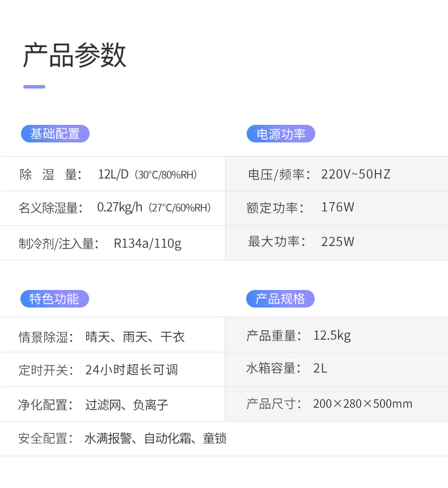
Task: Select the 基础配置 badge
Action: [55, 134]
